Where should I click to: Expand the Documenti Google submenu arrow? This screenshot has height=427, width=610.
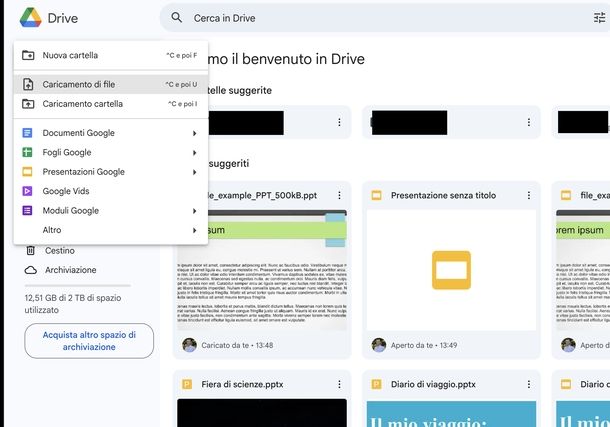point(195,133)
